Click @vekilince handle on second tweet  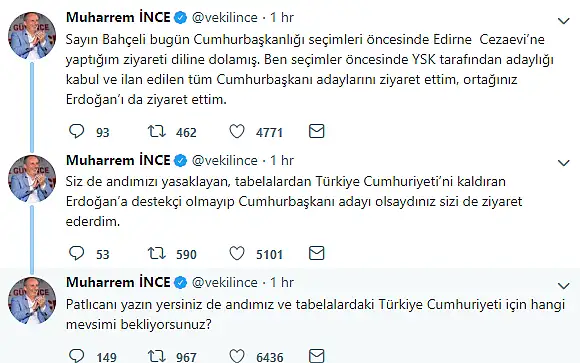pos(225,161)
